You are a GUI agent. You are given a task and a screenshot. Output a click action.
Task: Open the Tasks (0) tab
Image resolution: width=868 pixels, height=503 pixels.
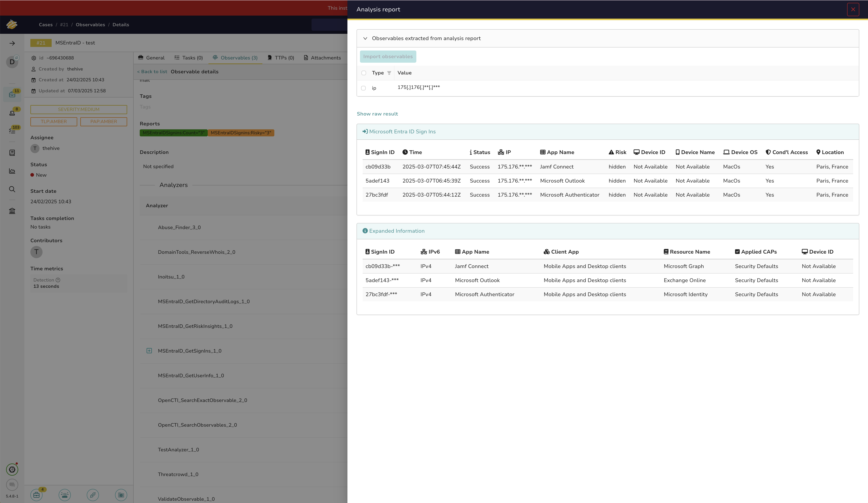[x=188, y=58]
